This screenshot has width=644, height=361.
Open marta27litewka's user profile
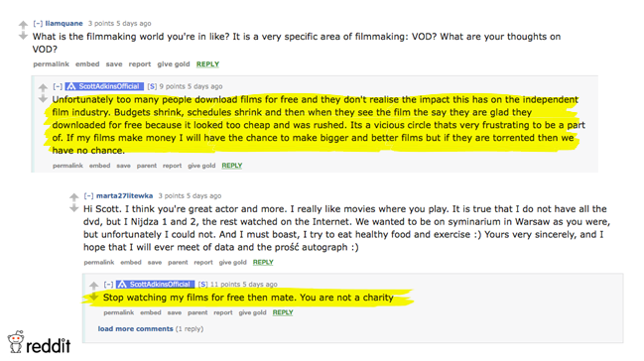click(124, 196)
